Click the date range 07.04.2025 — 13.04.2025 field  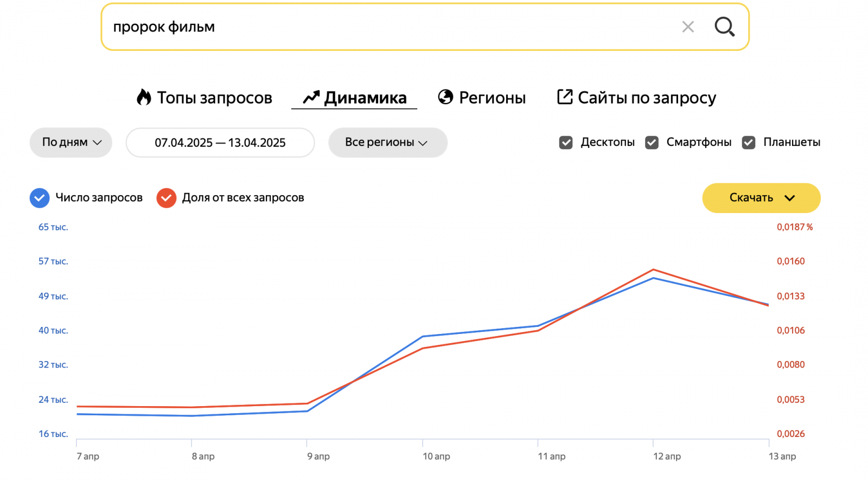220,143
